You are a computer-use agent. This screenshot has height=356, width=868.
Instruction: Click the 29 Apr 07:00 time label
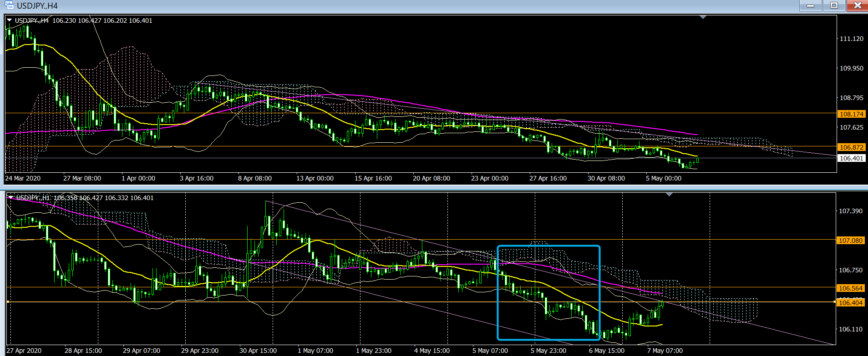point(142,351)
